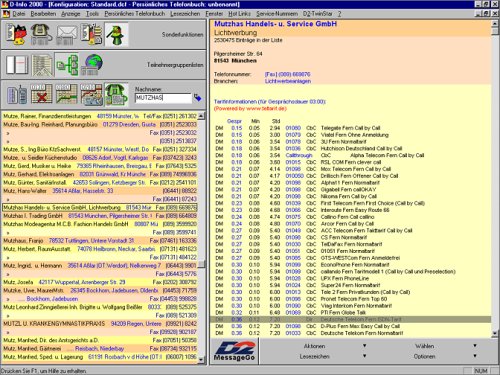Click the app icon left of Datei
The image size is (500, 375).
(x=6, y=14)
